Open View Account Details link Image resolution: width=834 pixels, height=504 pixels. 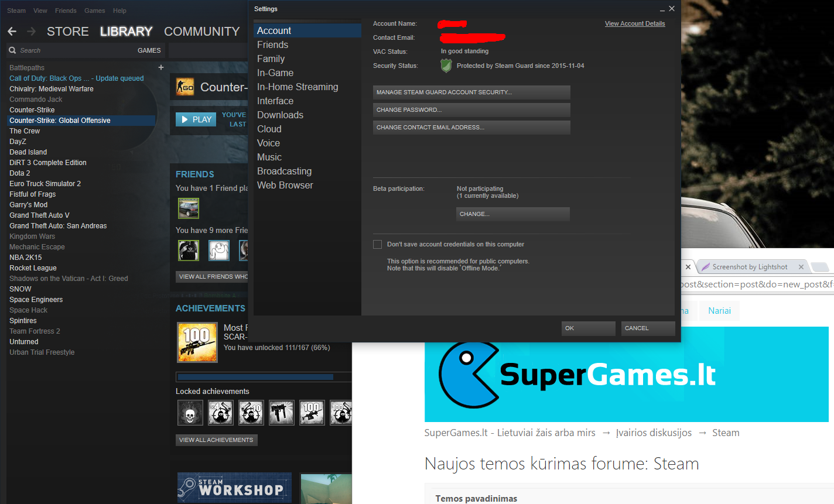pos(635,23)
